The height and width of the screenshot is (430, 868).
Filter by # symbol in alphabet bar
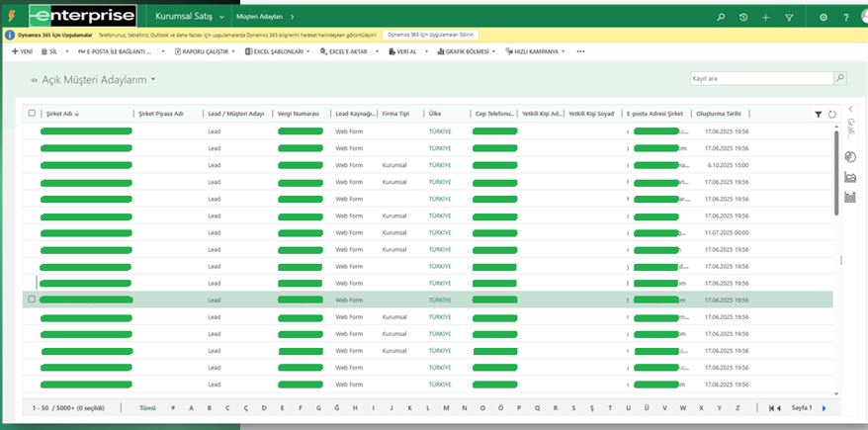tap(173, 408)
